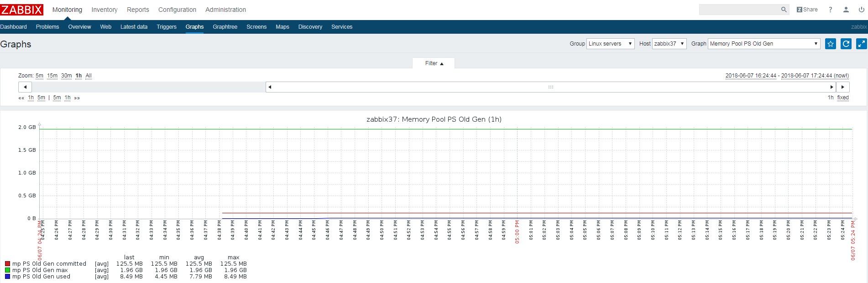Click the Zabbix logo
Screen dimensions: 868x283
[x=22, y=10]
